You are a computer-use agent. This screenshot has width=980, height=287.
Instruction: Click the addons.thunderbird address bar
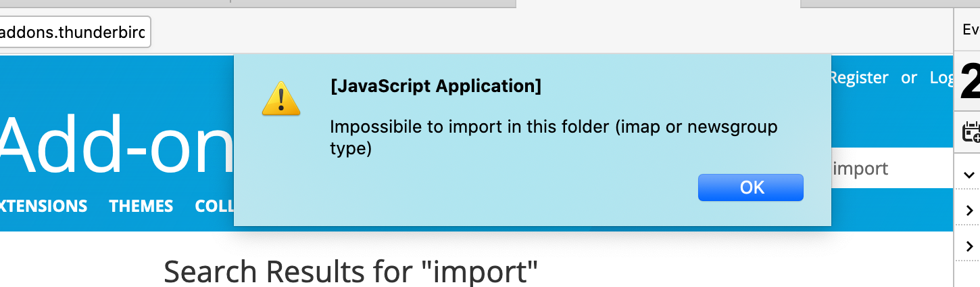74,32
